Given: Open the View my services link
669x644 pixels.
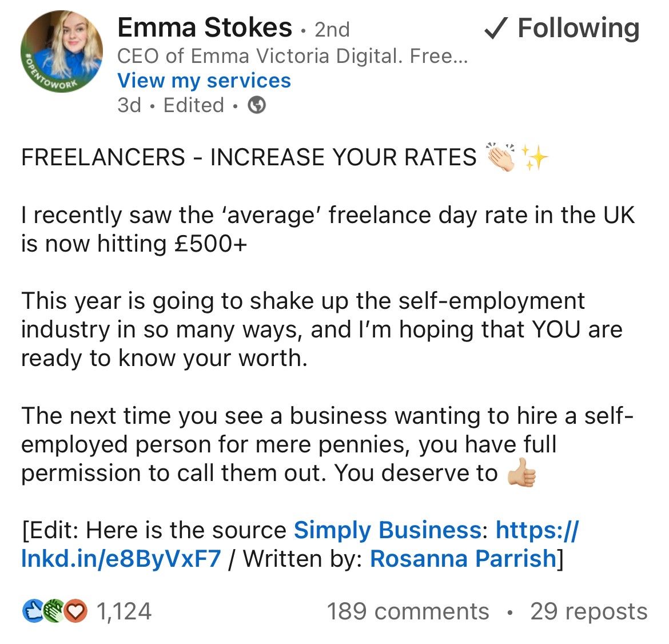Looking at the screenshot, I should click(x=204, y=80).
